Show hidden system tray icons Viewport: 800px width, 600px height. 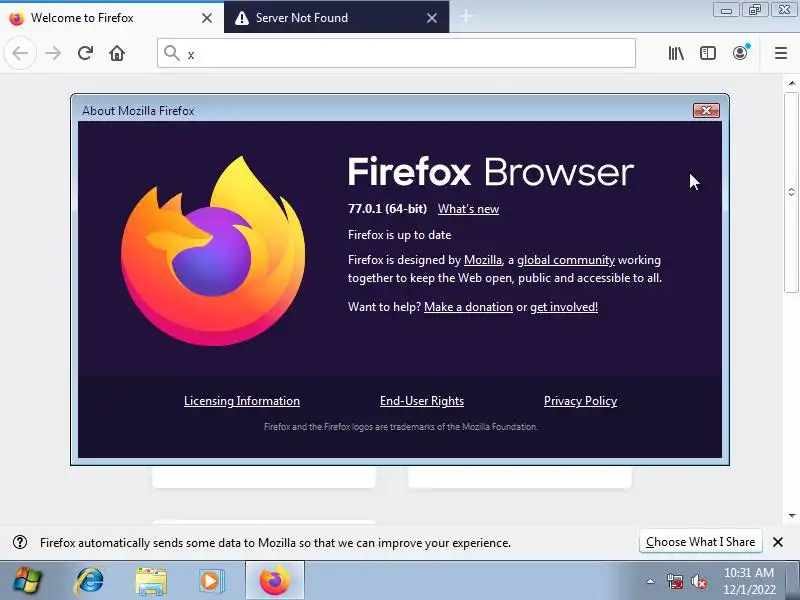[650, 581]
